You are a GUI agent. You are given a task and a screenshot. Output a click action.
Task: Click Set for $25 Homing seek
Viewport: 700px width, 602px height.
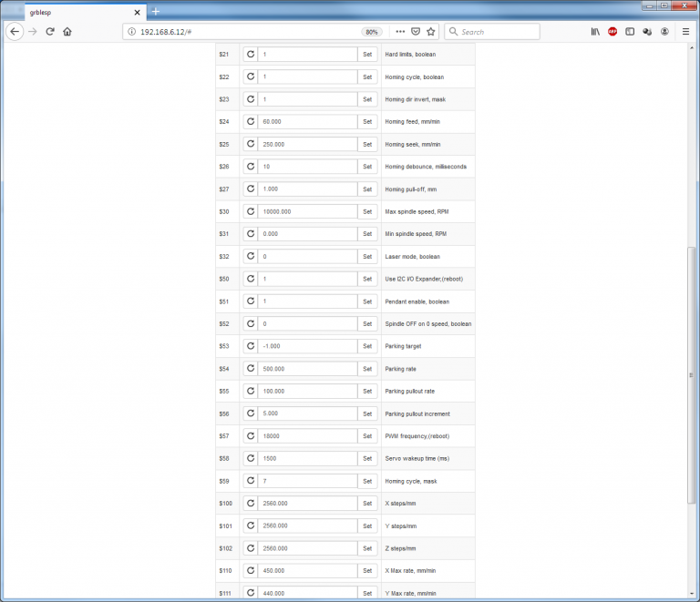(367, 144)
